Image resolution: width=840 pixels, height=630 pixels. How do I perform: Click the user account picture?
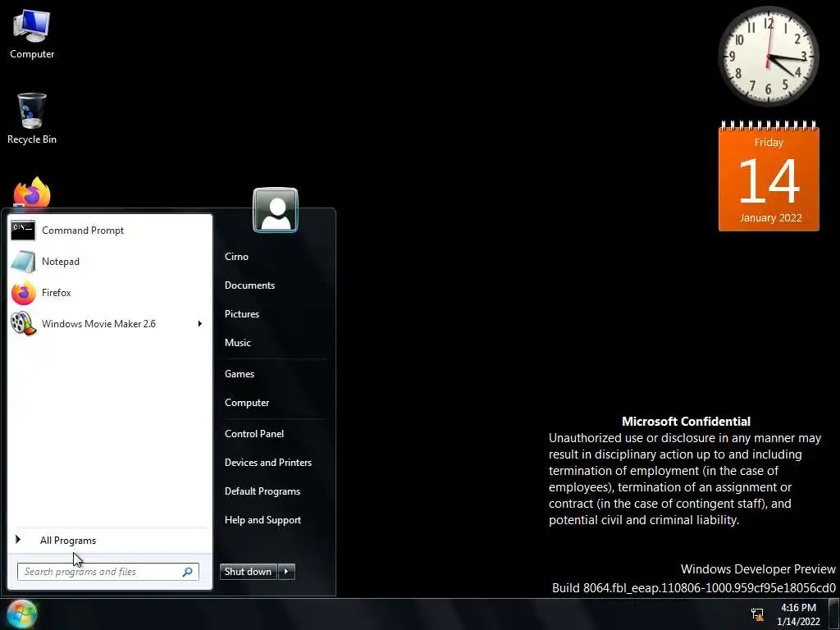click(x=276, y=209)
